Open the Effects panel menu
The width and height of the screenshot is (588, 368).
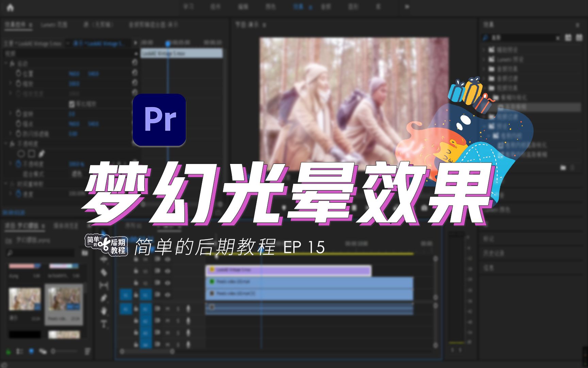click(577, 25)
